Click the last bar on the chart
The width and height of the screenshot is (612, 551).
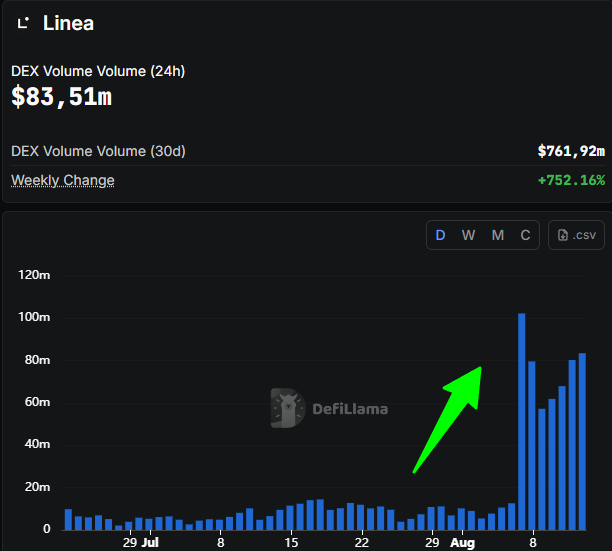click(x=582, y=441)
